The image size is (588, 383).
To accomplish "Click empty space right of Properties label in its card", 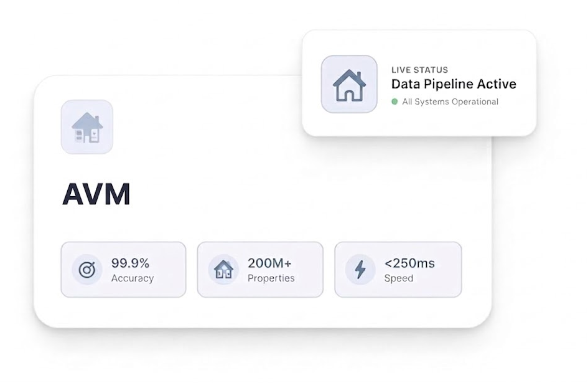I will (309, 278).
